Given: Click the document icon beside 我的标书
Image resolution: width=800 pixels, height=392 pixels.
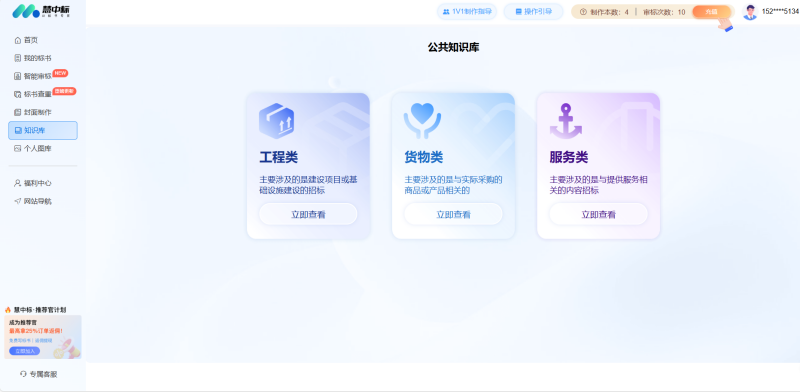Looking at the screenshot, I should point(18,58).
